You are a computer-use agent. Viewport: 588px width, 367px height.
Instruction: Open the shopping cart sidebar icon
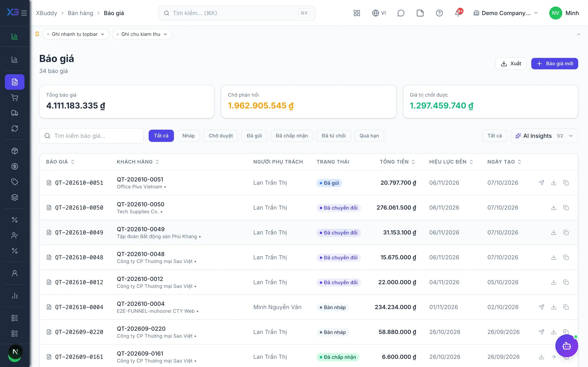(14, 98)
